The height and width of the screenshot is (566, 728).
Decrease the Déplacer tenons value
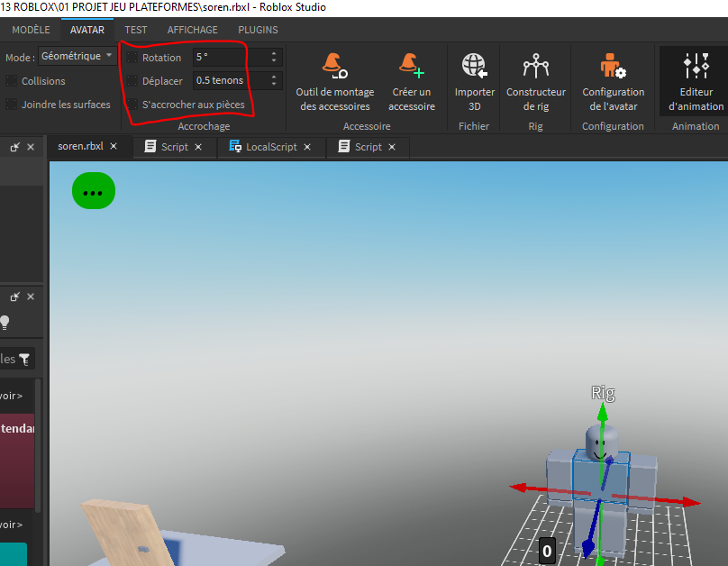pos(274,84)
